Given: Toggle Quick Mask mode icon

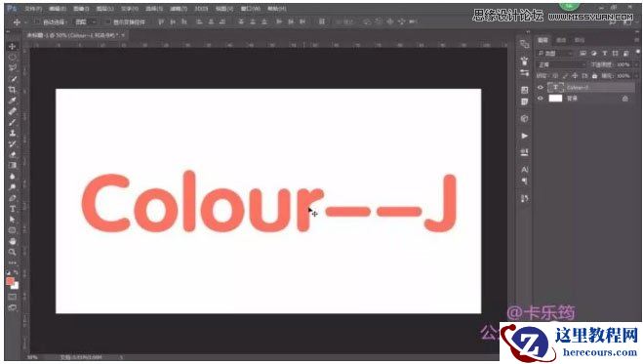Looking at the screenshot, I should point(13,297).
